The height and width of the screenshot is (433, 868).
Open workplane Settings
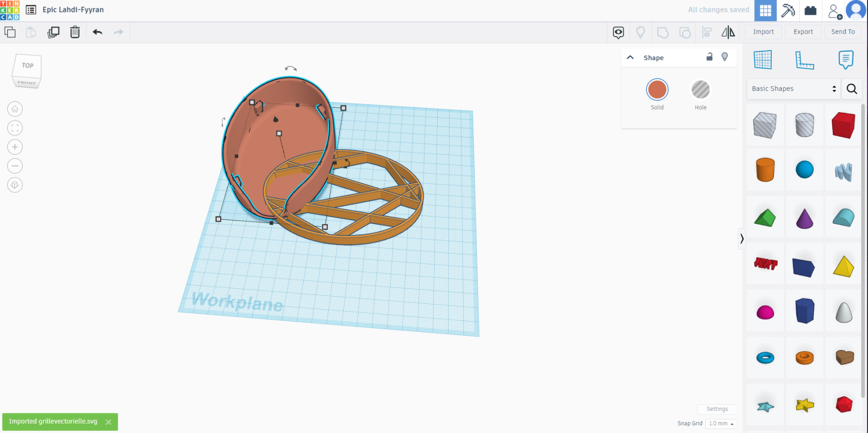pyautogui.click(x=717, y=409)
